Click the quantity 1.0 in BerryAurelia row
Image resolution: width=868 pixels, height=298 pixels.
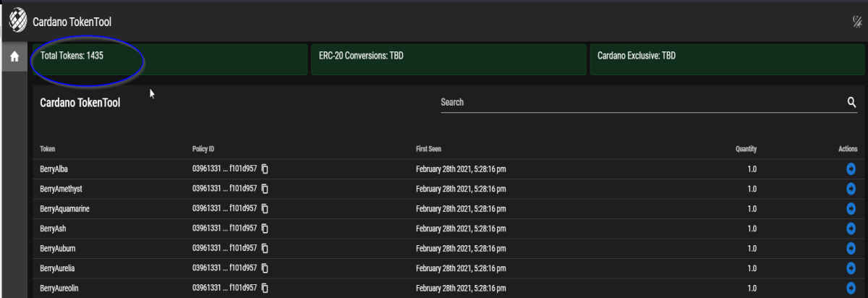point(752,268)
